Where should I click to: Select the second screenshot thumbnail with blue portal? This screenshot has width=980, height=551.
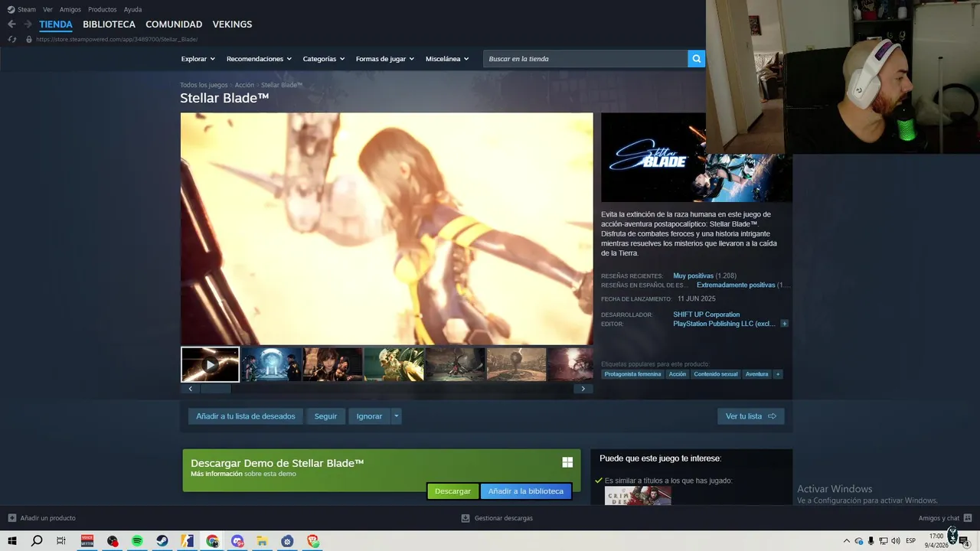[x=271, y=364]
